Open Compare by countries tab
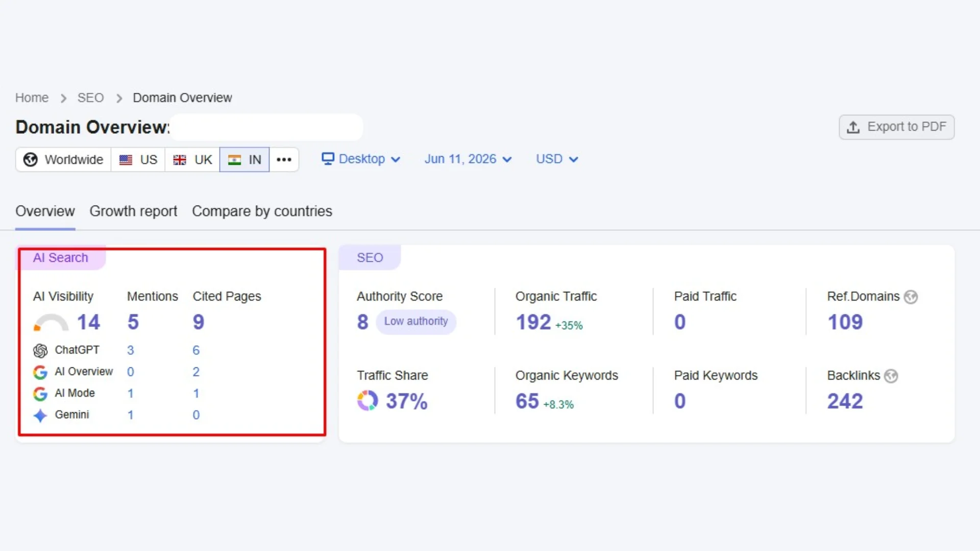 [262, 211]
